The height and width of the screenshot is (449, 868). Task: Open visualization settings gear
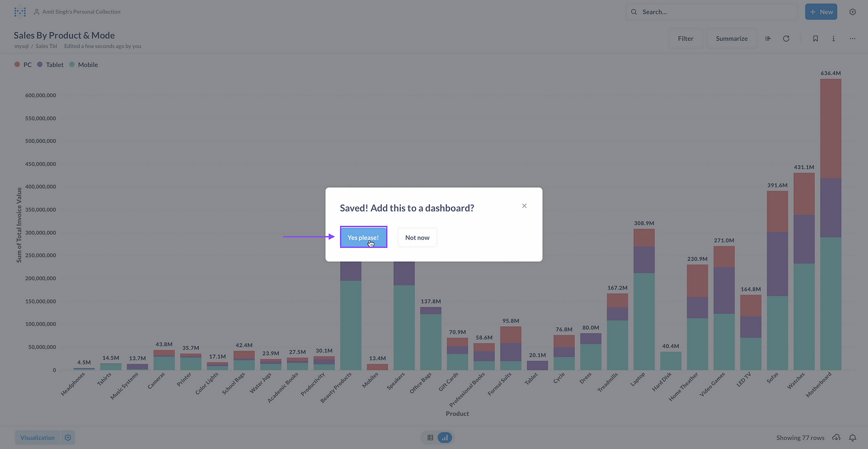pos(68,438)
